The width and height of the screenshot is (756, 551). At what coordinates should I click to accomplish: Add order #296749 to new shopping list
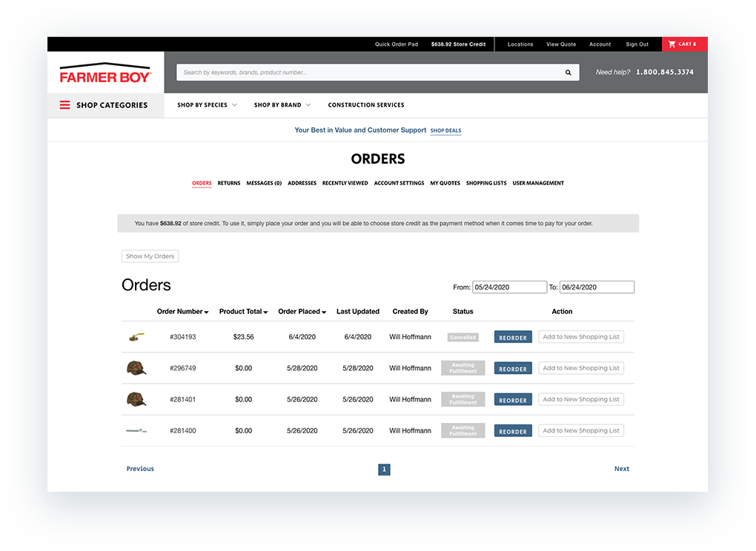pos(581,367)
